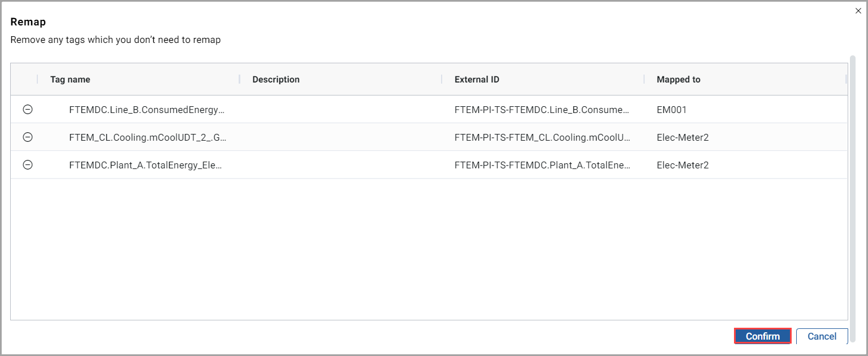Viewport: 868px width, 356px height.
Task: Click the FTEM-PI-TS-FTEMDC.Plant_A external ID cell
Action: pos(542,165)
